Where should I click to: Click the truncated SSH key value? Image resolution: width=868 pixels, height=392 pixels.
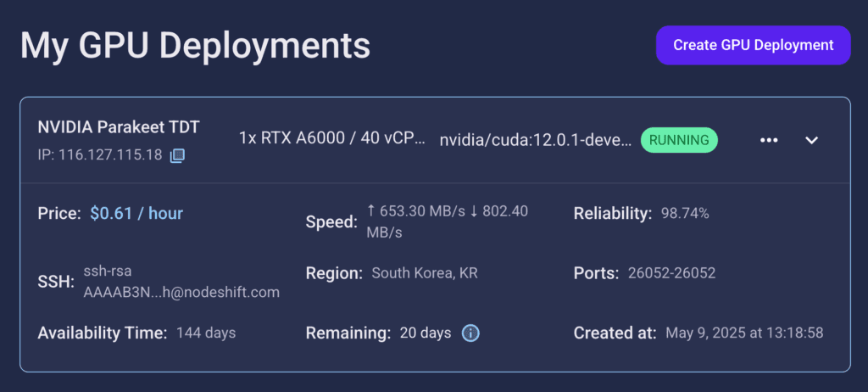pos(181,283)
